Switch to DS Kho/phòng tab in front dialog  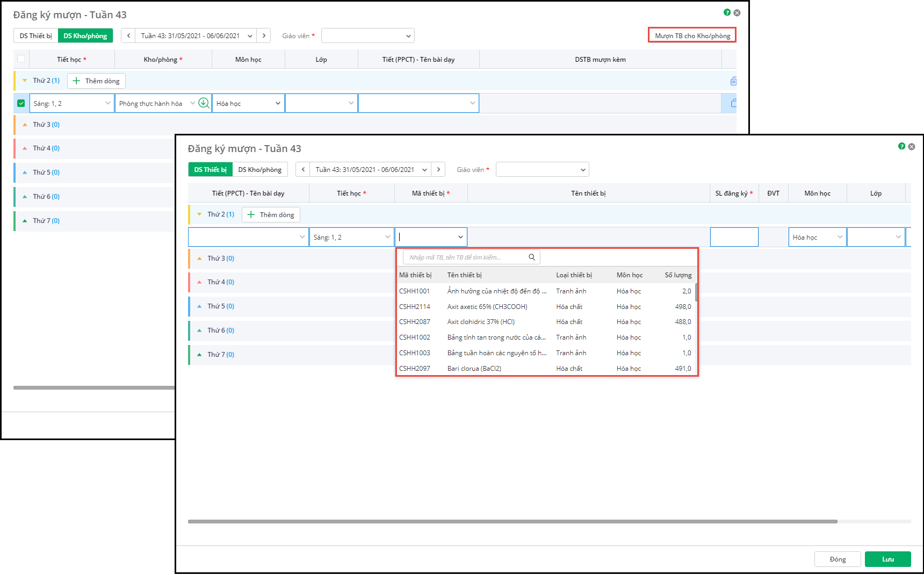(260, 170)
